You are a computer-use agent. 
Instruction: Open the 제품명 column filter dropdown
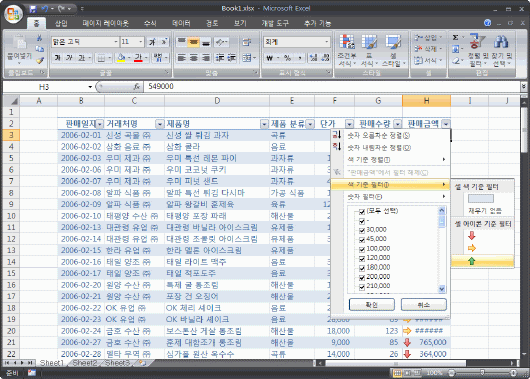point(264,124)
